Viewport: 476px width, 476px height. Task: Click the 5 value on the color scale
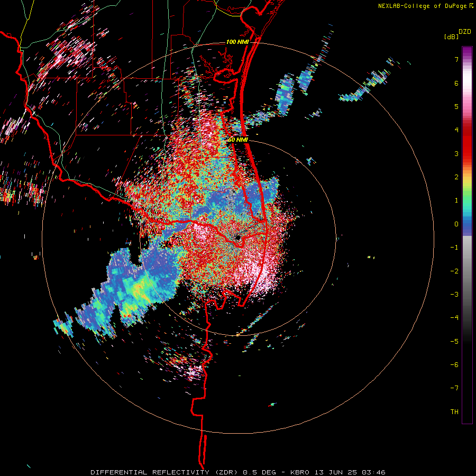[x=456, y=106]
